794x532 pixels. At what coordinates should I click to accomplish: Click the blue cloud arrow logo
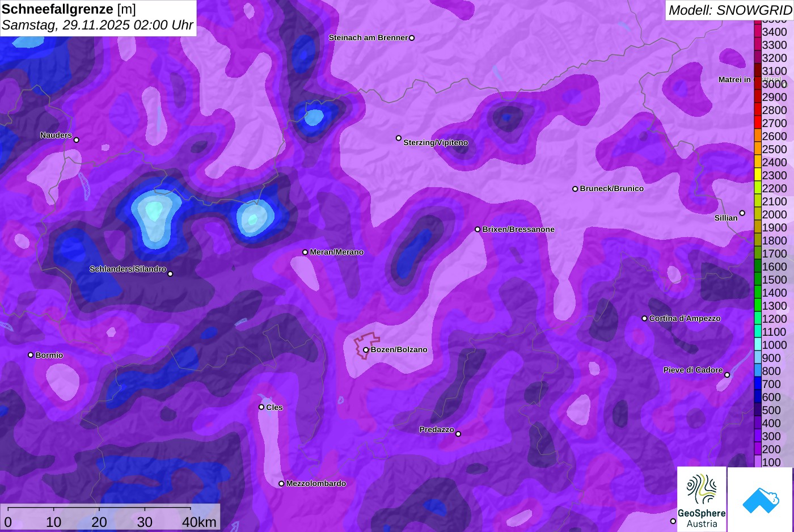(x=761, y=500)
